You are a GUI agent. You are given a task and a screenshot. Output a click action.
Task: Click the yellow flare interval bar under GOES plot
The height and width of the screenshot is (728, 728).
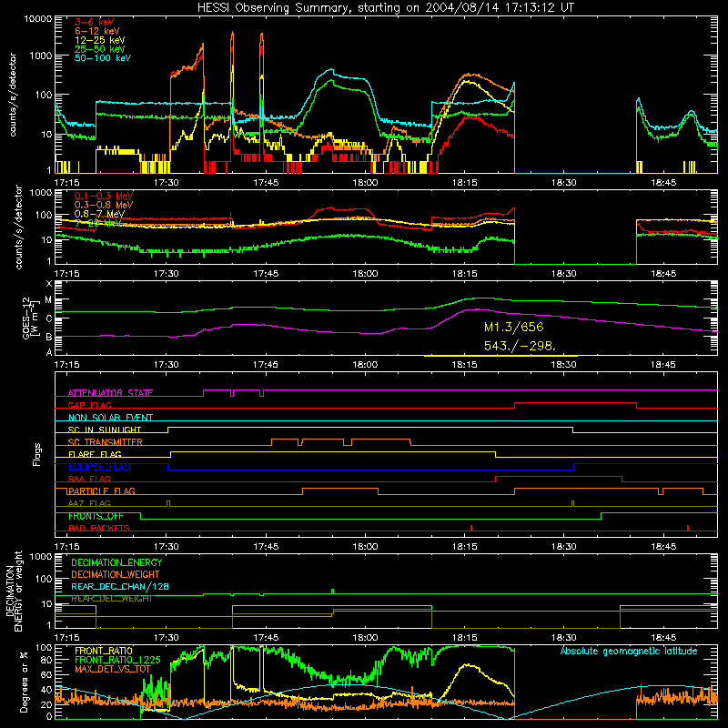(x=501, y=356)
